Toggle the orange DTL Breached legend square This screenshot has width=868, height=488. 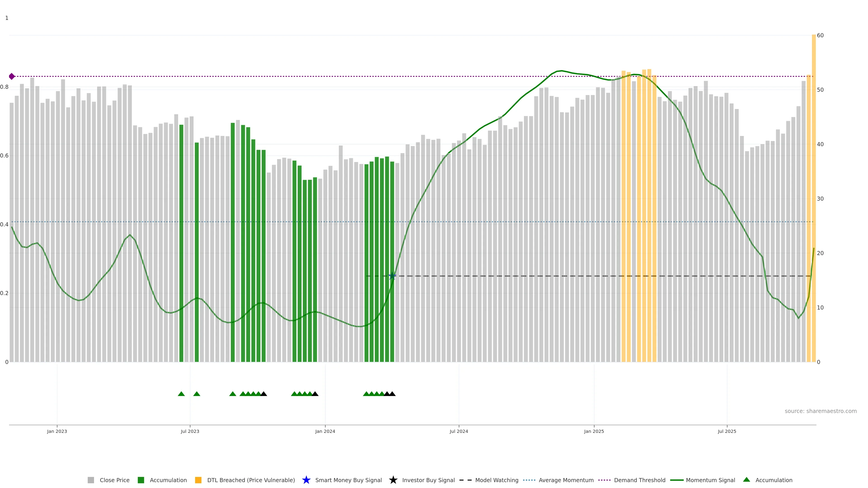tap(198, 480)
